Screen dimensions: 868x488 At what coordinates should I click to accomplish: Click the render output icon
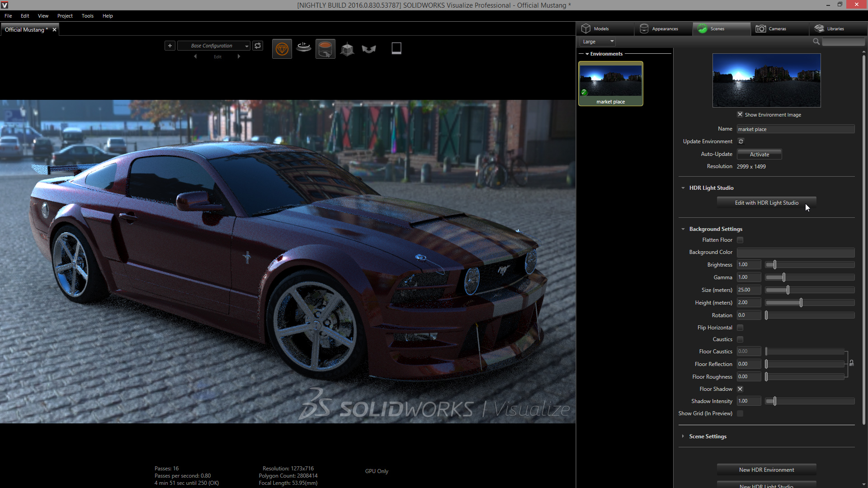(395, 49)
